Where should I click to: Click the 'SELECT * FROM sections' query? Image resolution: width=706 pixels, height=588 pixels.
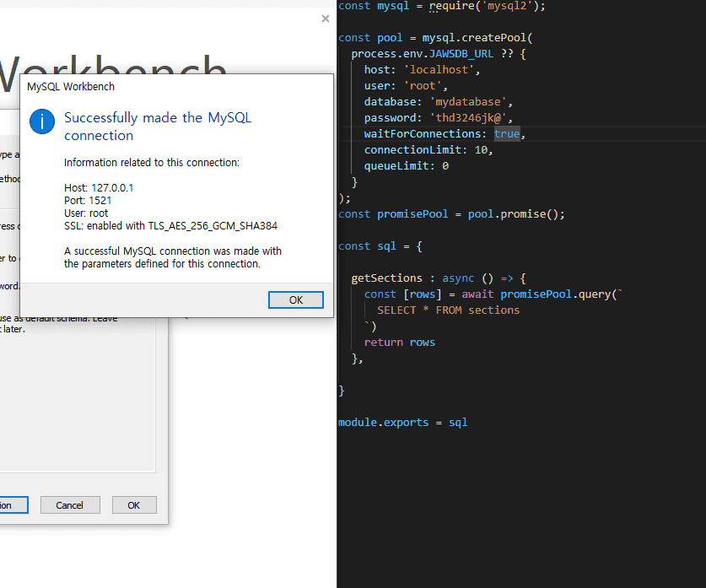(448, 310)
